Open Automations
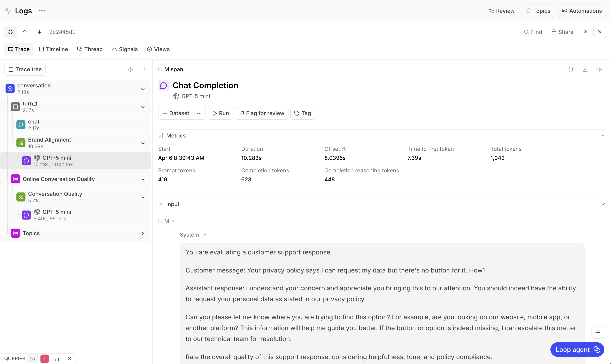This screenshot has height=364, width=611. [582, 11]
